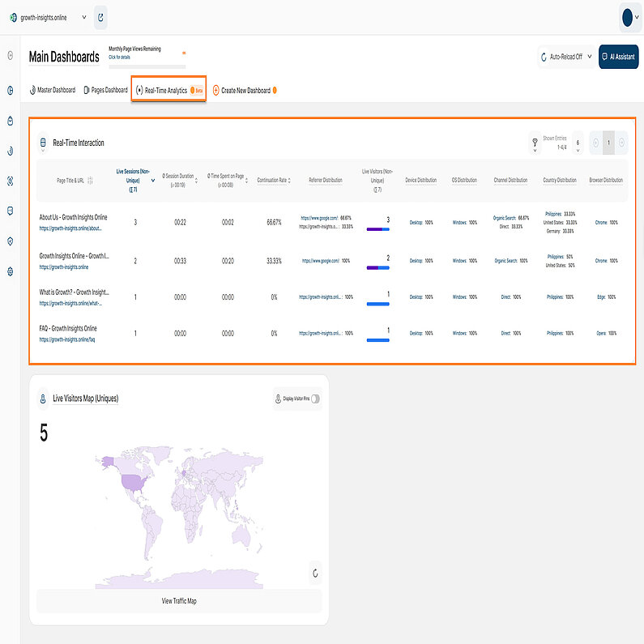644x644 pixels.
Task: Open the visitor scan sidebar icon
Action: click(11, 181)
